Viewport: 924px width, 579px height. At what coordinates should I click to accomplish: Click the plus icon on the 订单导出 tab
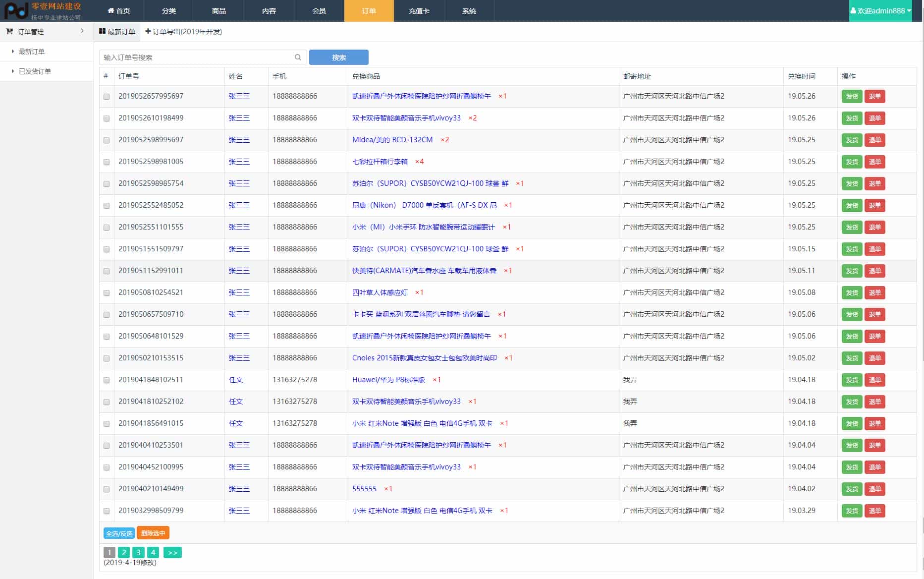click(x=148, y=31)
